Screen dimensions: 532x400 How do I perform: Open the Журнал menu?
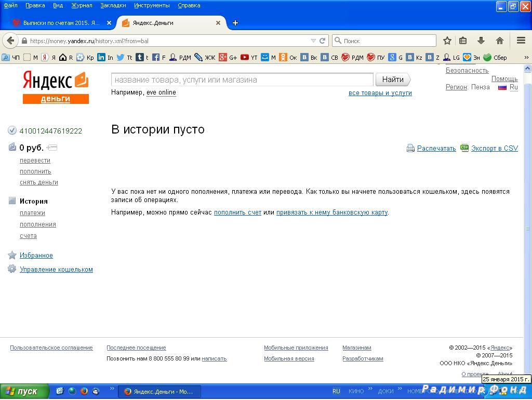[x=82, y=5]
